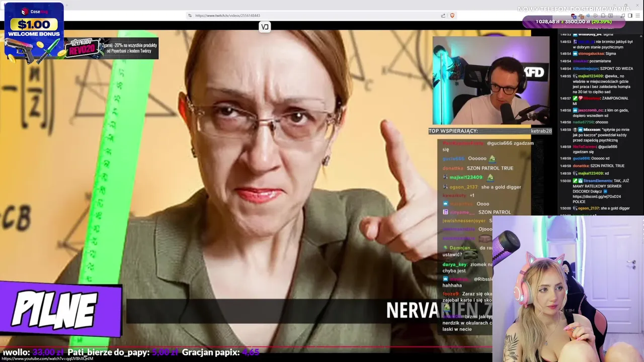Click darya_key username in overlay chat
The width and height of the screenshot is (644, 362).
click(455, 264)
